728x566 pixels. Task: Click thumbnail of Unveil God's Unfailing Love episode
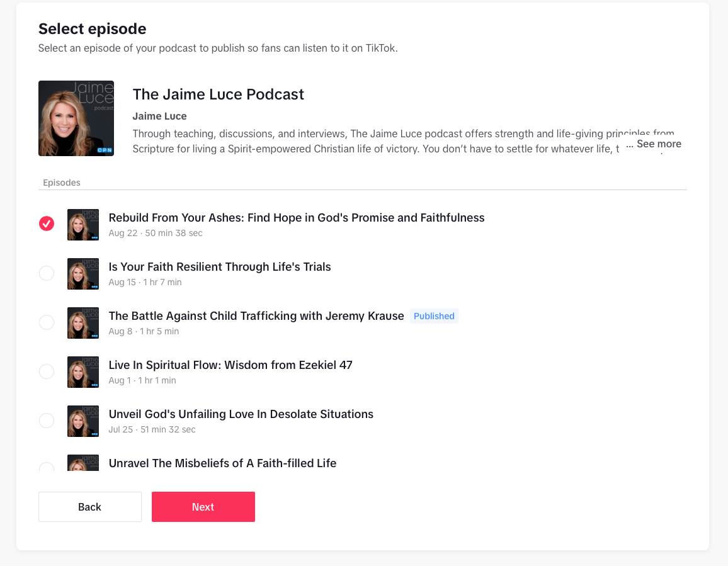tap(83, 421)
